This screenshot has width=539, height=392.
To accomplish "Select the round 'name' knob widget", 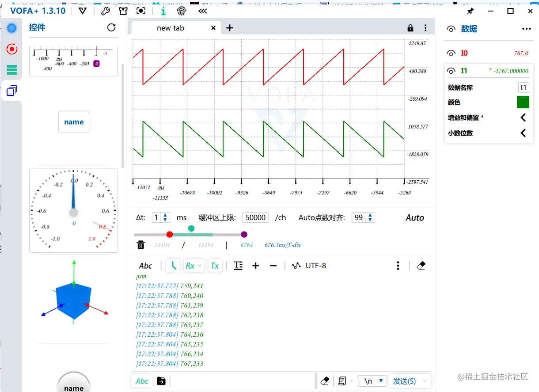I will click(x=73, y=383).
